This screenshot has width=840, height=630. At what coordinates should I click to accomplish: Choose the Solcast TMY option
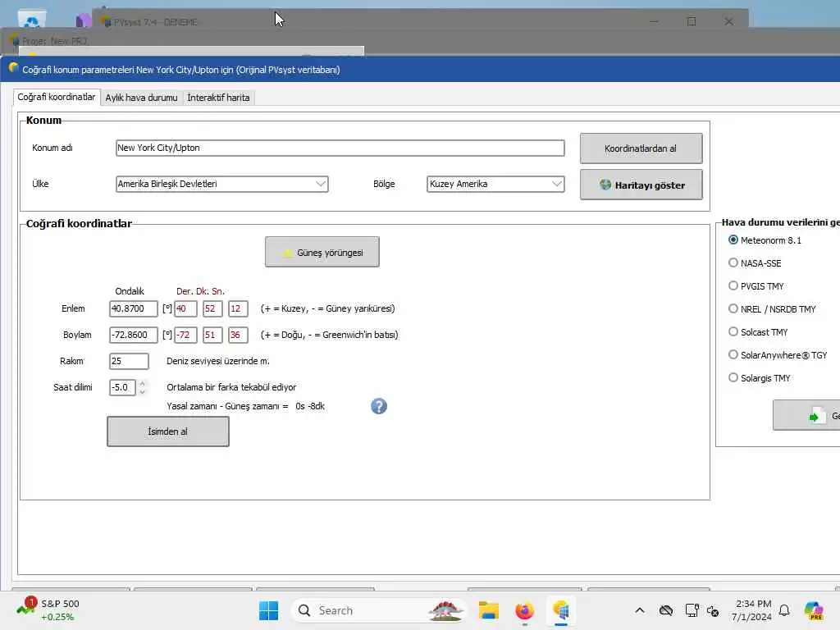(x=733, y=331)
